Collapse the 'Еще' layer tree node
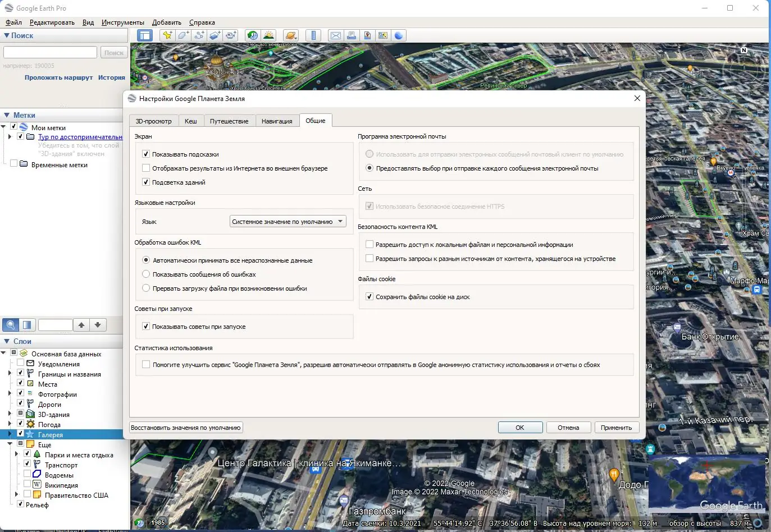 10,444
